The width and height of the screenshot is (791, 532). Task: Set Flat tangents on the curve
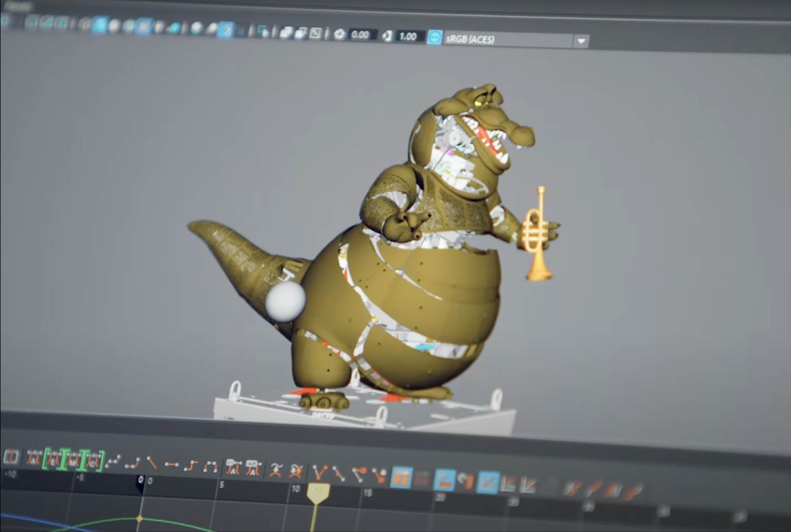[x=171, y=465]
